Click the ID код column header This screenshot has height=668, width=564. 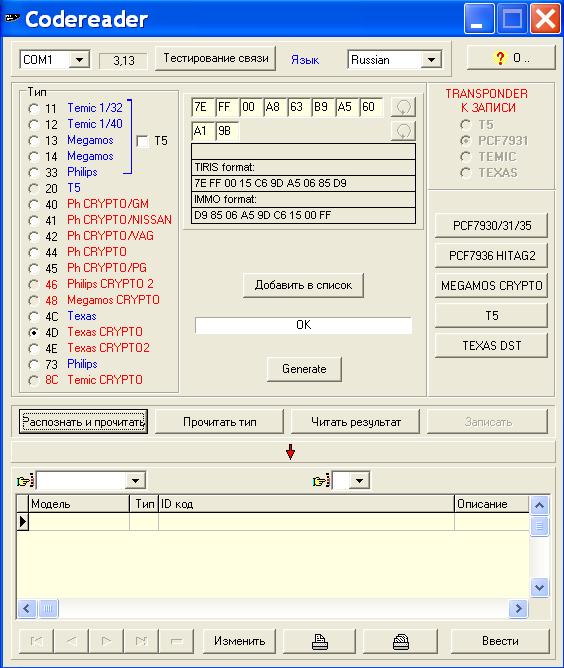pos(306,504)
